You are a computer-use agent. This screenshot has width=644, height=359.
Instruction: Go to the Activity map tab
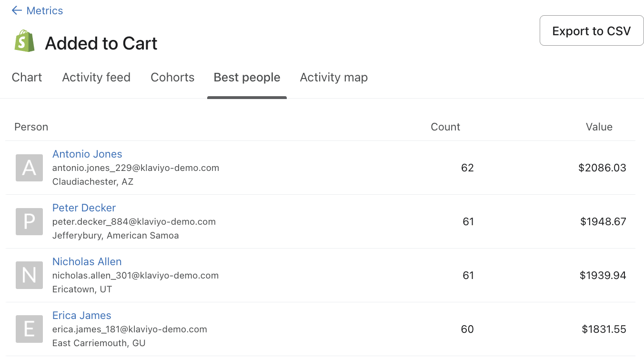tap(333, 78)
